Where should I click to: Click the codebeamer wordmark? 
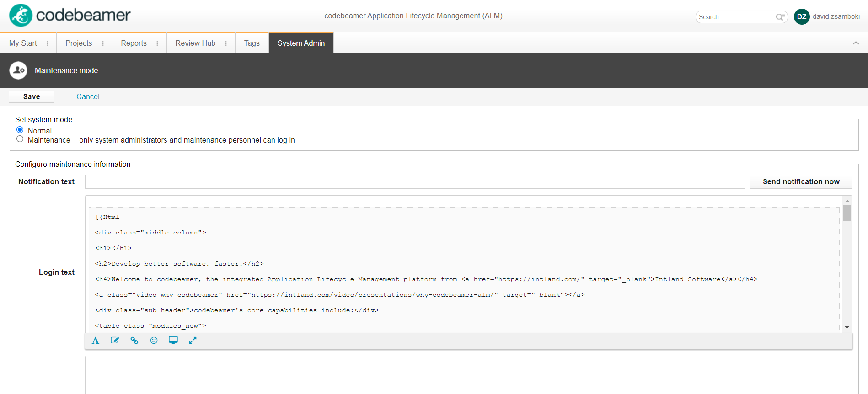pos(83,15)
